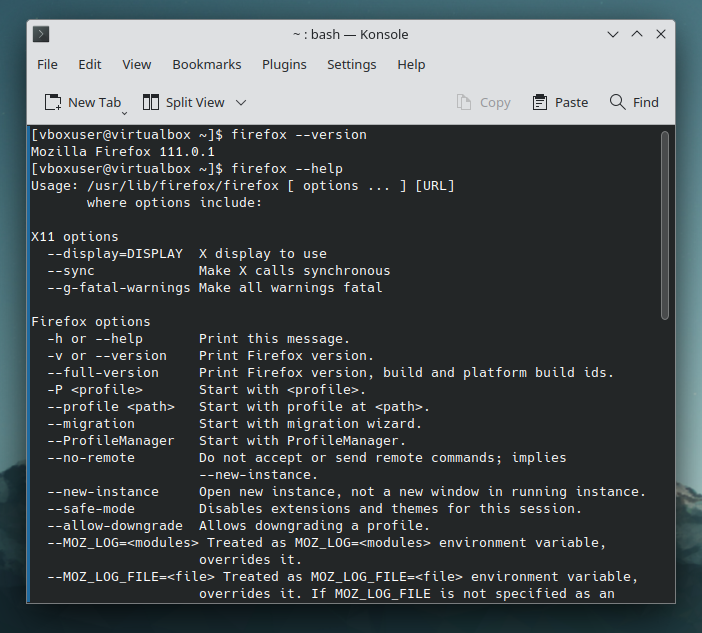Viewport: 702px width, 633px height.
Task: Click the Paste toolbar button
Action: click(560, 103)
